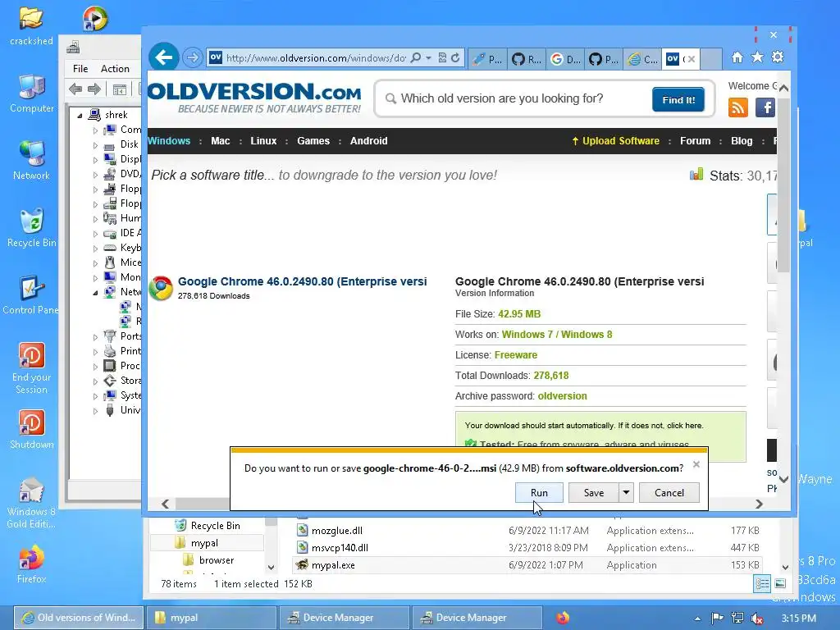Select the Games navigation item
840x630 pixels.
[x=313, y=141]
